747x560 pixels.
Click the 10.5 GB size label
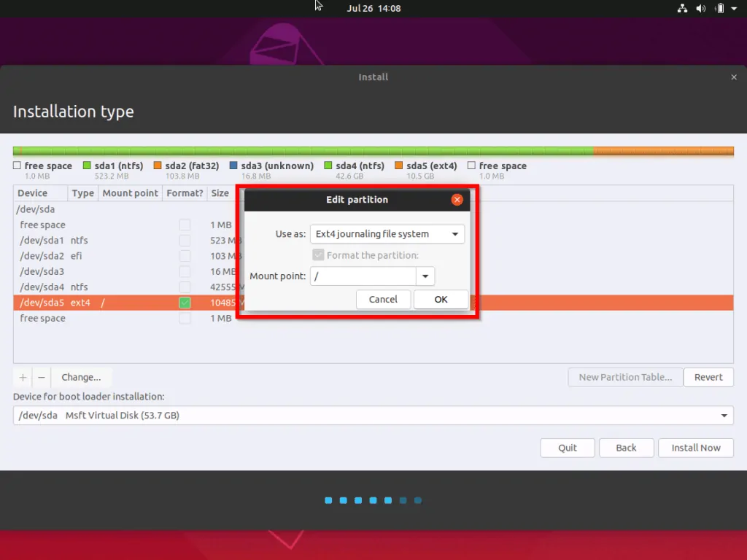point(420,176)
